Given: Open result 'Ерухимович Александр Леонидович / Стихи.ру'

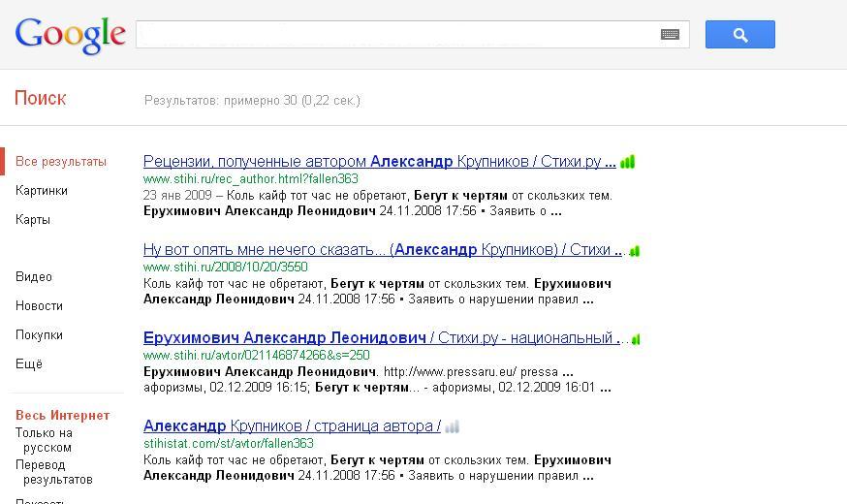Looking at the screenshot, I should 383,338.
